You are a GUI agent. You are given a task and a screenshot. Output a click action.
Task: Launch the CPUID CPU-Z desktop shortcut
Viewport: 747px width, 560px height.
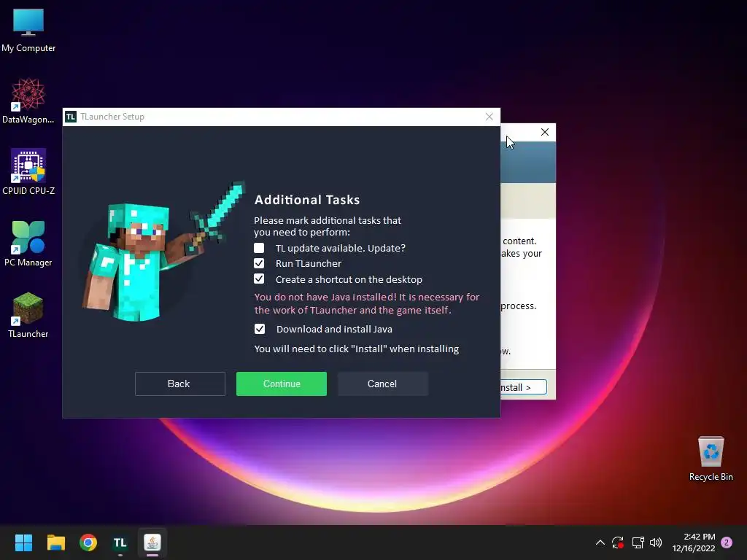[28, 172]
